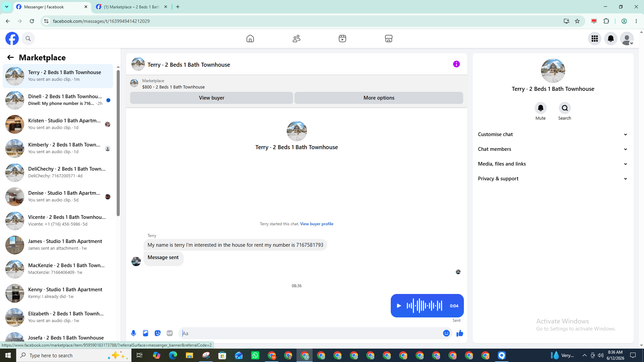Choose a GIF icon
The width and height of the screenshot is (644, 362).
point(170,333)
